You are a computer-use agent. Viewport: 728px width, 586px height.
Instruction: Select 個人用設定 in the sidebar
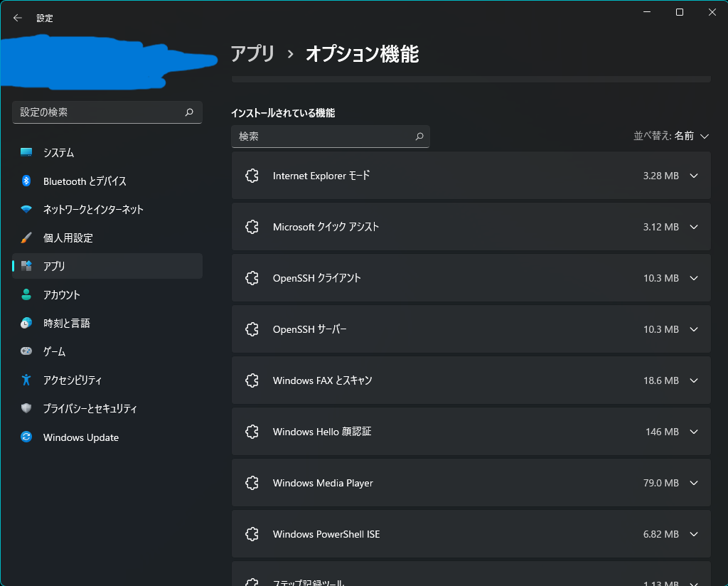(x=107, y=238)
